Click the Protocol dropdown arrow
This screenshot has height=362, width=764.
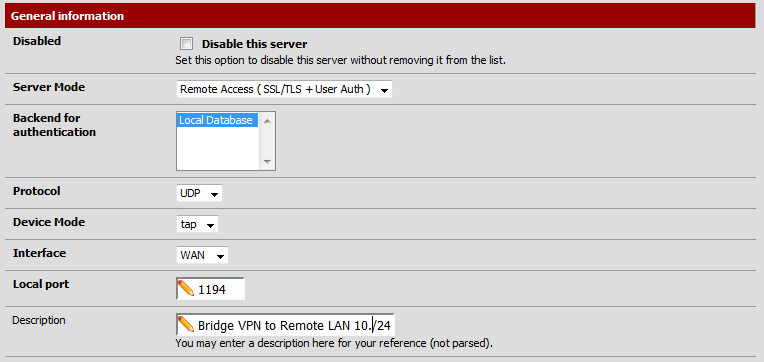coord(214,194)
